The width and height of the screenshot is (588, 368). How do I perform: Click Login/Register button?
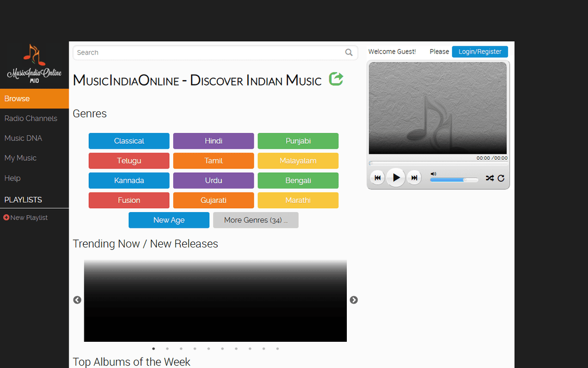[480, 51]
